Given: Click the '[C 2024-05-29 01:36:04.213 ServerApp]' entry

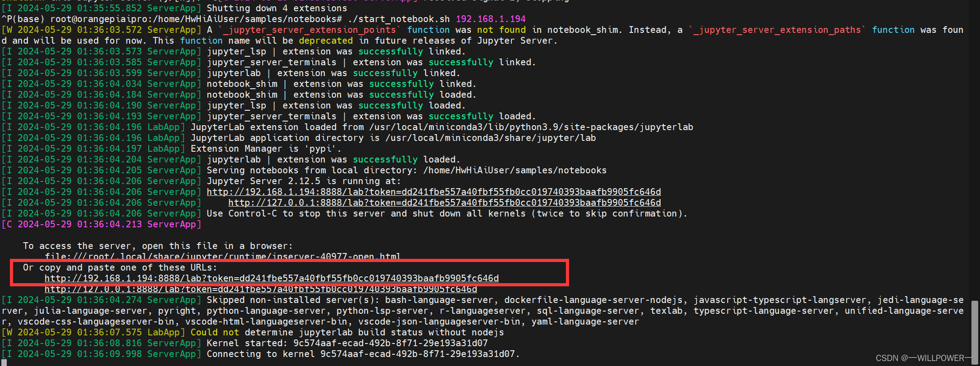Looking at the screenshot, I should [x=101, y=224].
